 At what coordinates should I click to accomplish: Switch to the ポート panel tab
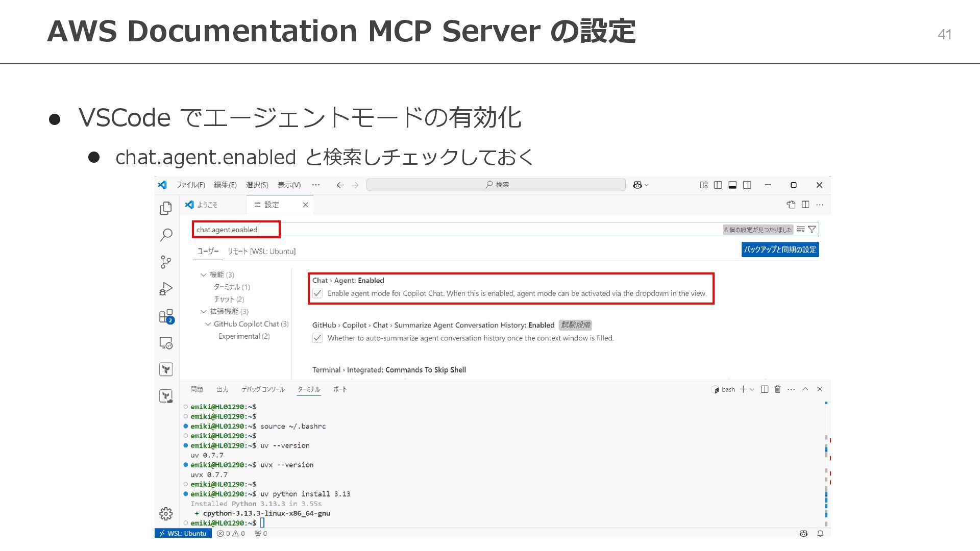click(340, 389)
